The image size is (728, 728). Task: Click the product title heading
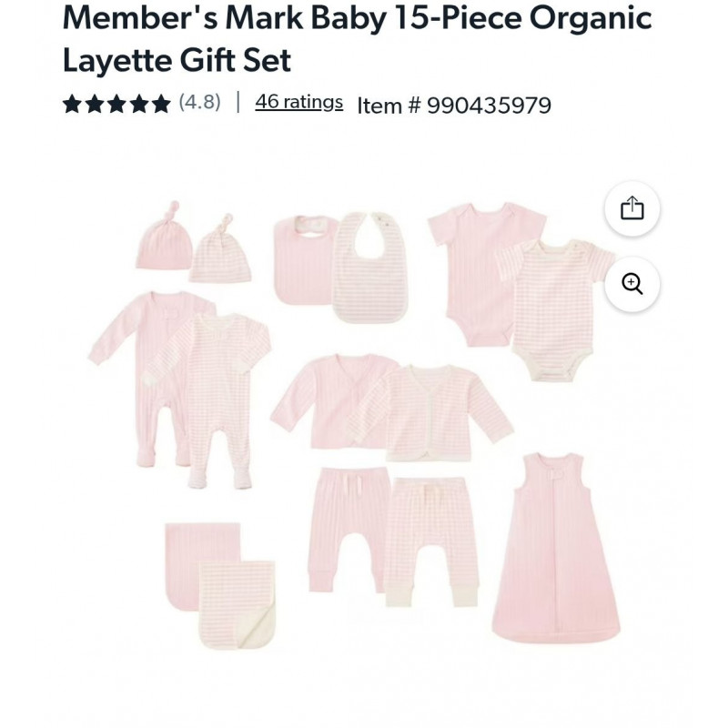[357, 38]
